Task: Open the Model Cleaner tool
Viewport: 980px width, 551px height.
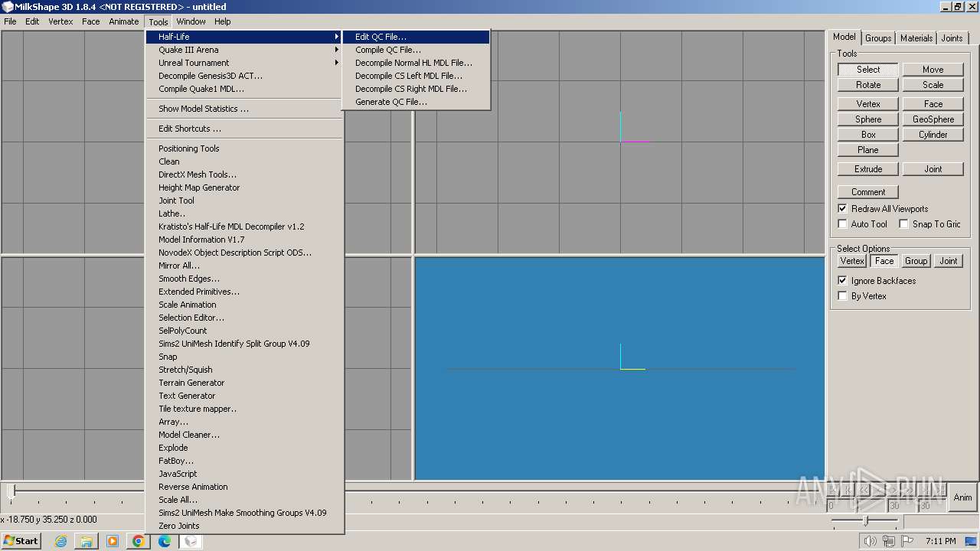Action: tap(244, 435)
